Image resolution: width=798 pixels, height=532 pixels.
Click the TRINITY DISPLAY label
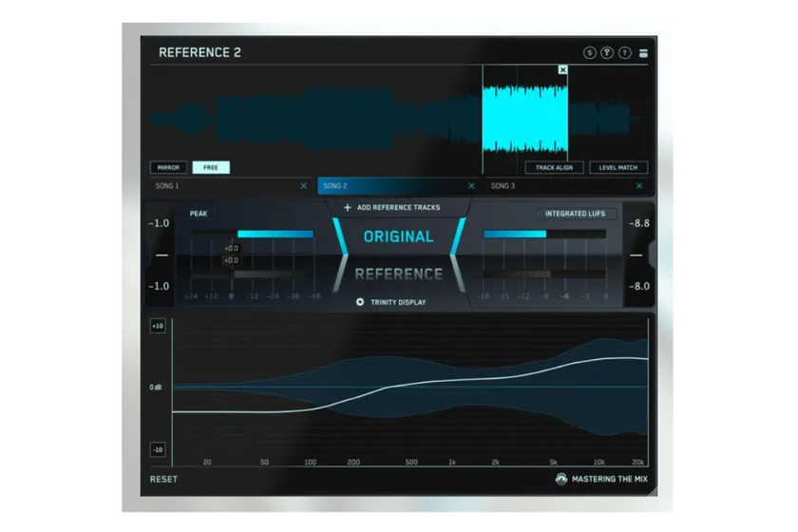(x=398, y=302)
